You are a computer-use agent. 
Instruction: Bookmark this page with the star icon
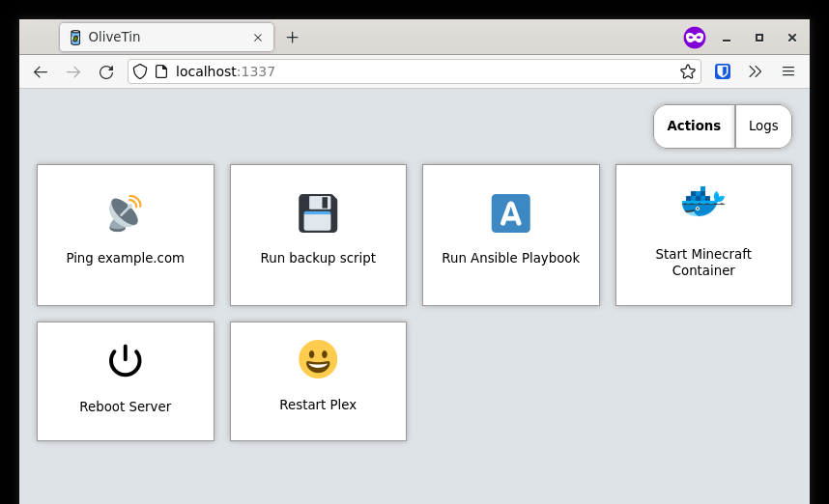[x=688, y=71]
